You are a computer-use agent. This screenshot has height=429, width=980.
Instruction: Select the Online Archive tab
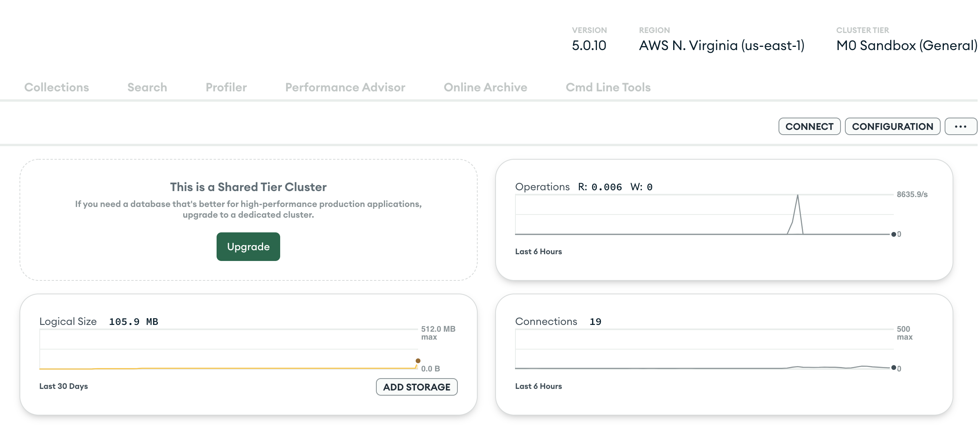point(485,87)
